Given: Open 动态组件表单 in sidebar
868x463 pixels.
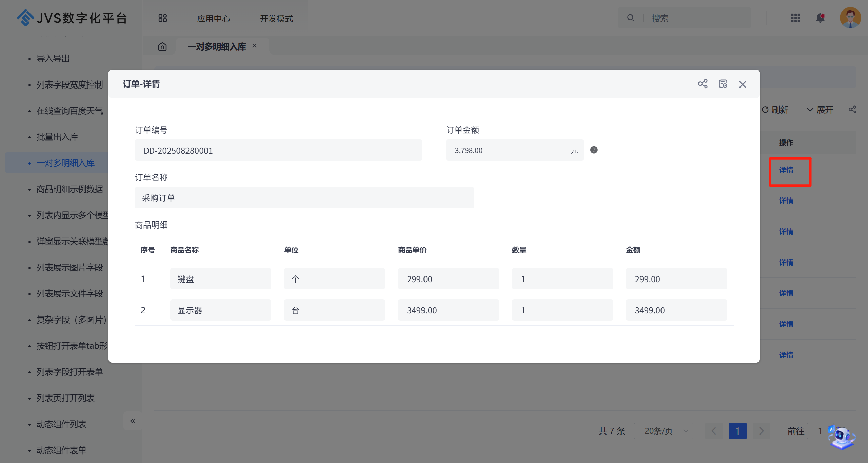Looking at the screenshot, I should (61, 450).
